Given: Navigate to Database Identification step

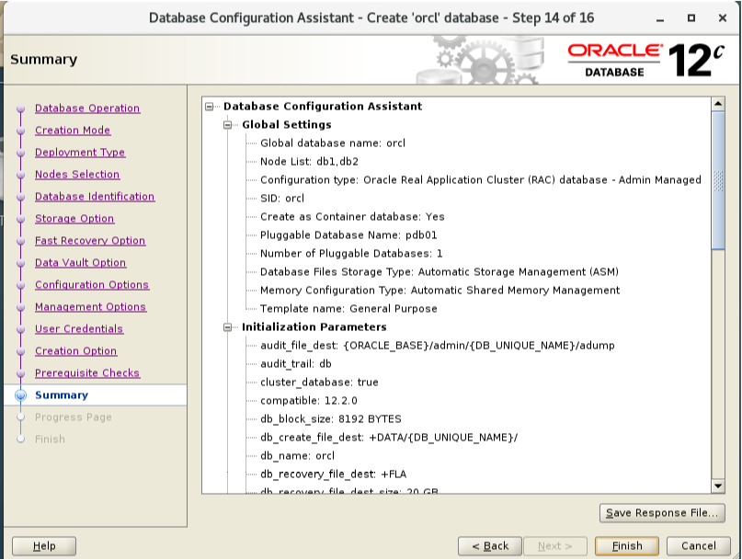Looking at the screenshot, I should pos(95,197).
